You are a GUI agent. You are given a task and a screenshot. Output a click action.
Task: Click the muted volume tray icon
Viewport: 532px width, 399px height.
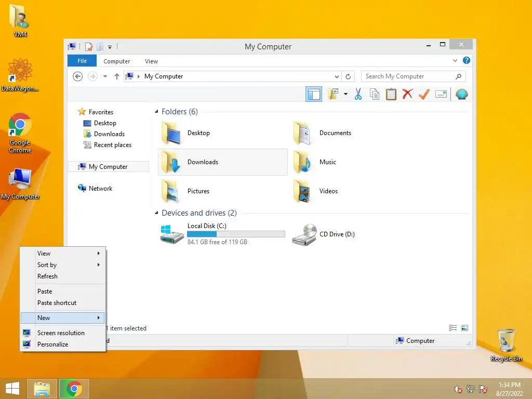pyautogui.click(x=458, y=389)
